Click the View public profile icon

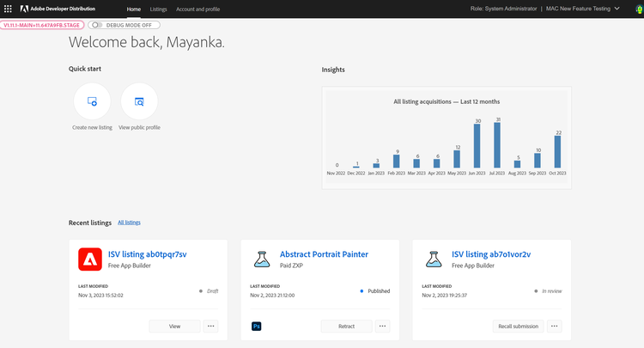[x=139, y=101]
